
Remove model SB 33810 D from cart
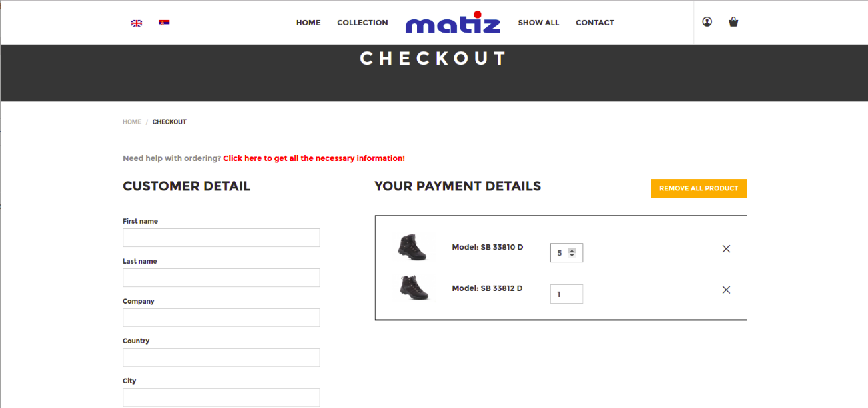tap(726, 249)
